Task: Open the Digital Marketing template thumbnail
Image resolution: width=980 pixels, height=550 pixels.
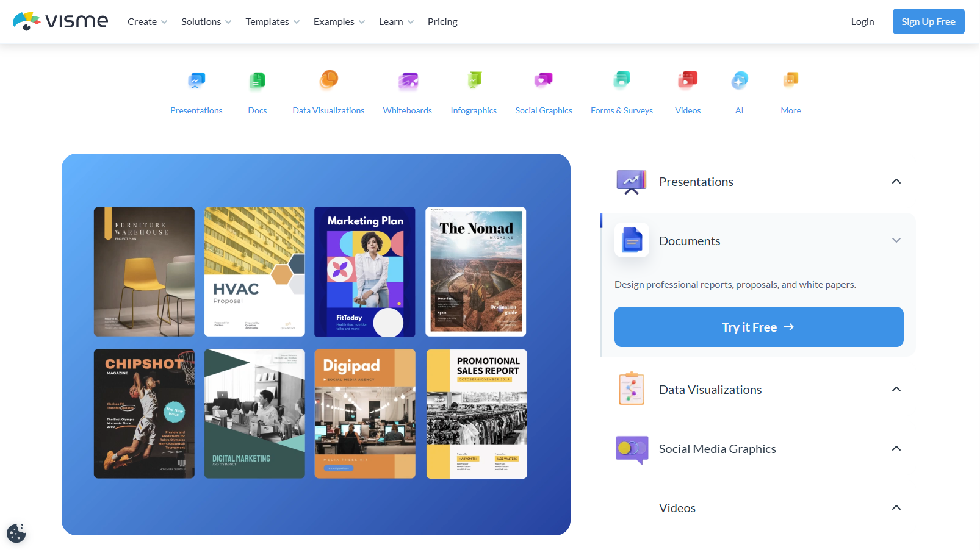Action: pyautogui.click(x=254, y=413)
